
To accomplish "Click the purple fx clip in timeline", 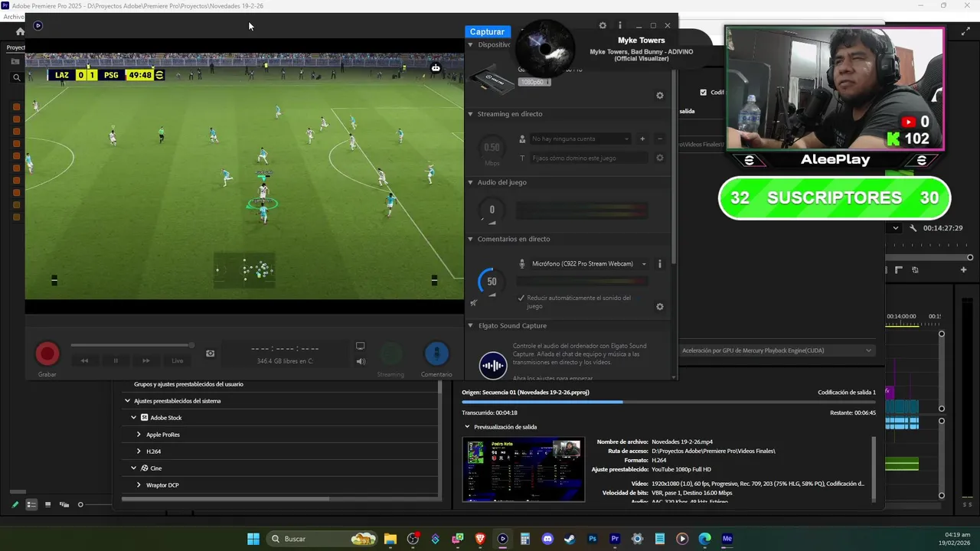I will [890, 392].
